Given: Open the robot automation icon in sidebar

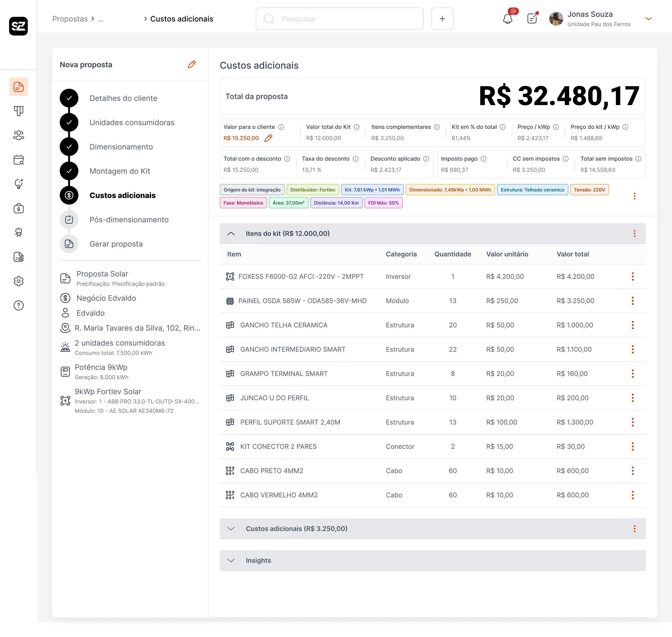Looking at the screenshot, I should coord(19,232).
